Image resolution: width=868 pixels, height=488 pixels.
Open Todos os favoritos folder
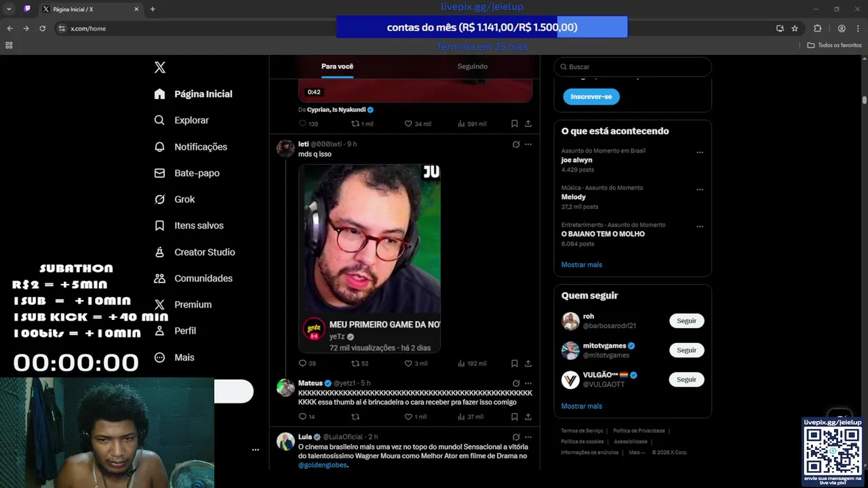[x=834, y=45]
